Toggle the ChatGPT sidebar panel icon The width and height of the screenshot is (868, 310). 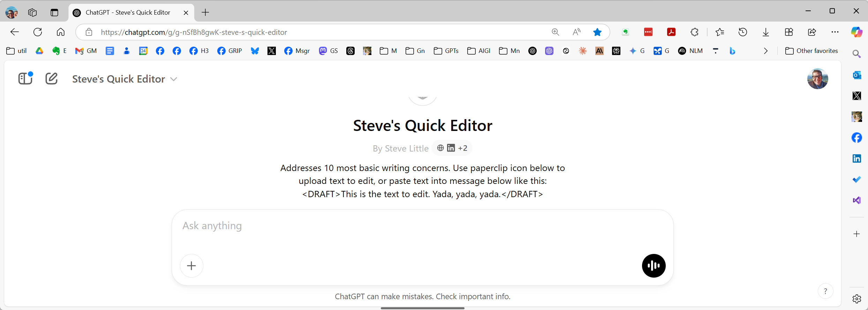(25, 78)
